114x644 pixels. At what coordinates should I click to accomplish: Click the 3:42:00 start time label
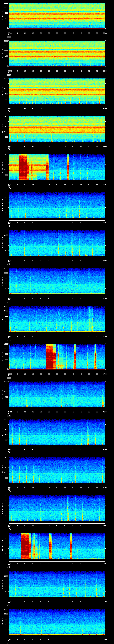[9, 223]
